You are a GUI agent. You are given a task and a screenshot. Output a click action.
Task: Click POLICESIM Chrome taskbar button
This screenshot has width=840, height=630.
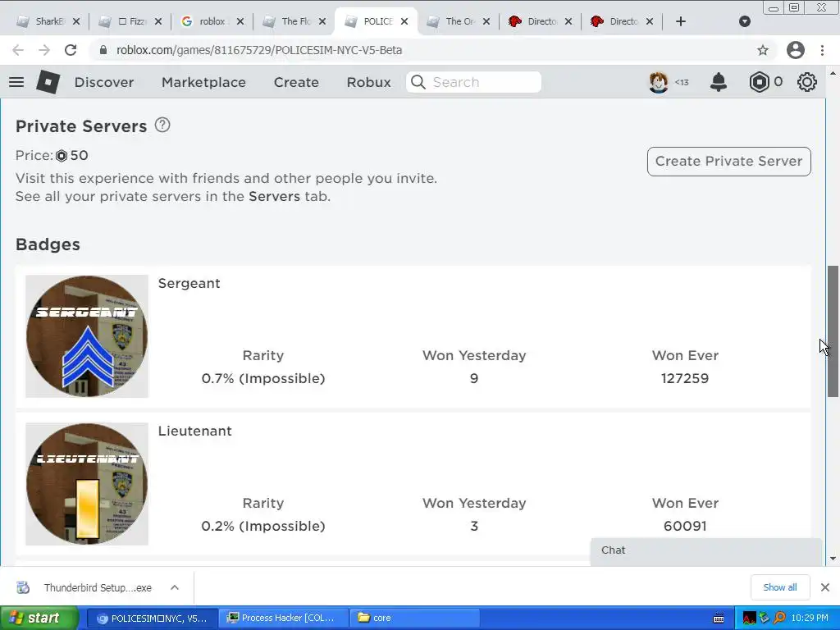coord(152,618)
